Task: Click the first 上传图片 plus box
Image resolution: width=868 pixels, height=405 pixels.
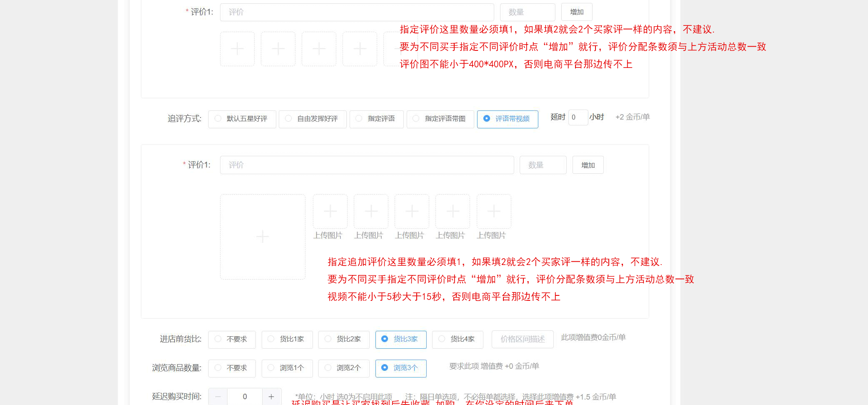Action: tap(330, 211)
